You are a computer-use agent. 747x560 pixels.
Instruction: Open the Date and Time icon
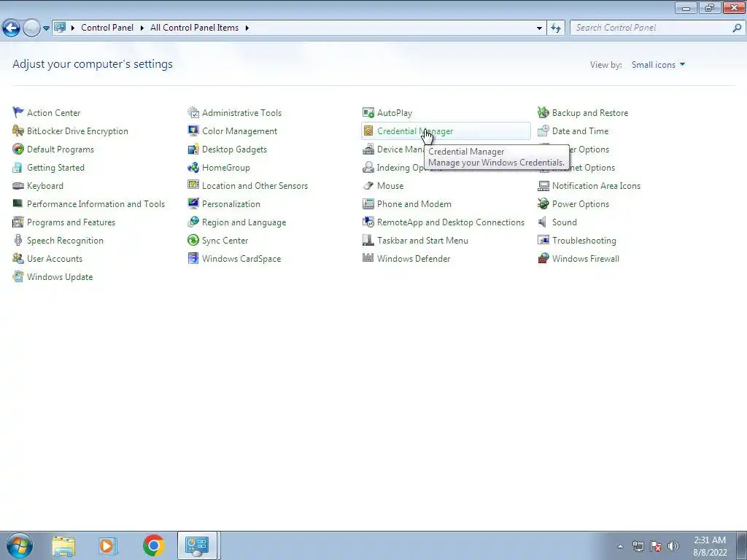(x=543, y=131)
